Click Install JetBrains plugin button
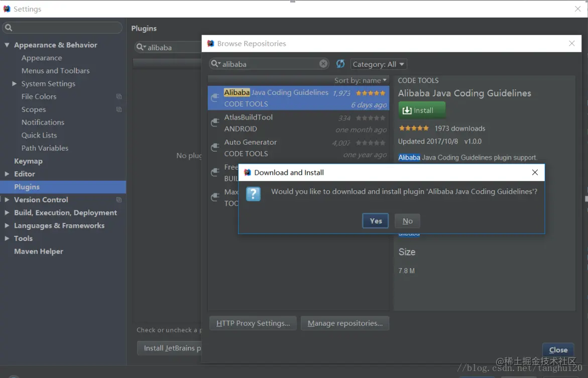Viewport: 588px width, 378px height. tap(170, 348)
